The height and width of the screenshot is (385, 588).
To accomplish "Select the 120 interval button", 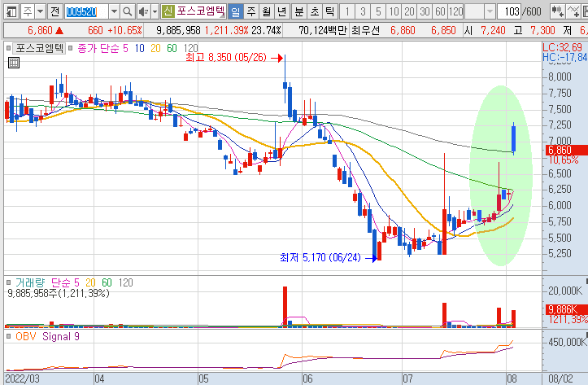I will point(455,12).
